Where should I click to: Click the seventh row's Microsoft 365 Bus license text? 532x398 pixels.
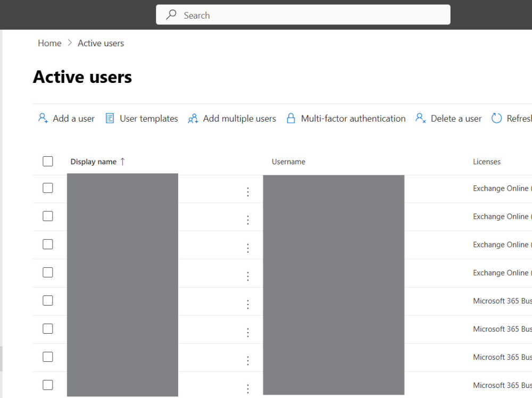502,357
